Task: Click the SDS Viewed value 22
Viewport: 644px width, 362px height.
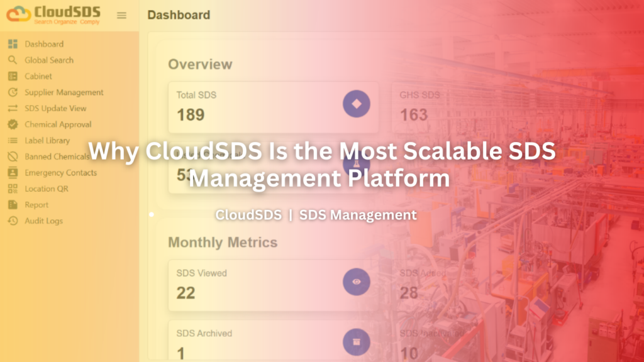Action: click(186, 293)
